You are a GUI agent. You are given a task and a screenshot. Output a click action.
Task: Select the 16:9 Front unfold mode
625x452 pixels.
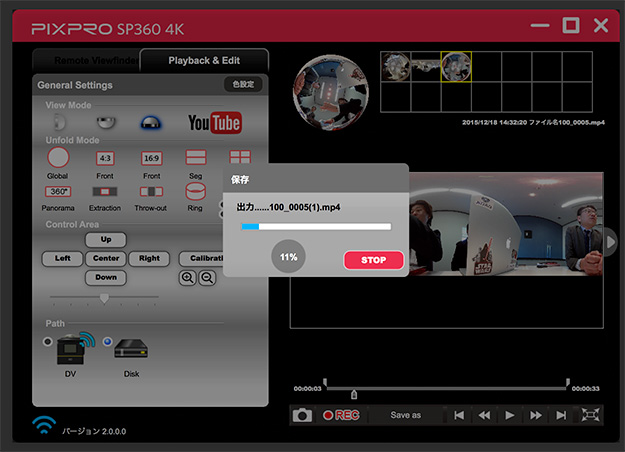point(151,158)
